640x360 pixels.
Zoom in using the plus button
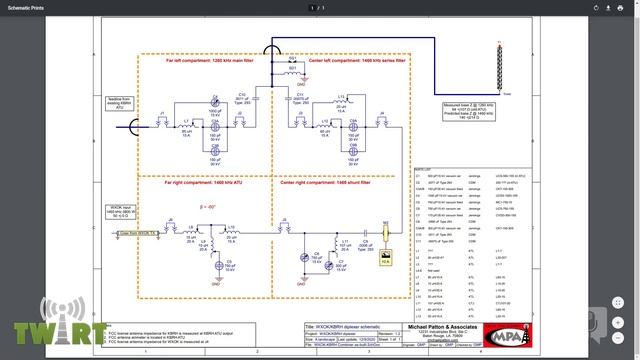click(x=618, y=322)
